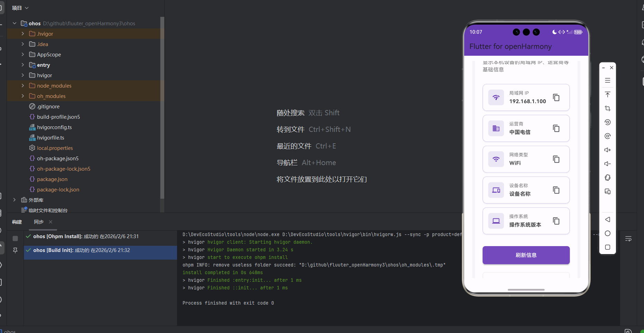Image resolution: width=644 pixels, height=333 pixels.
Task: Click the 10:07 clock in the emulator status bar
Action: [476, 32]
